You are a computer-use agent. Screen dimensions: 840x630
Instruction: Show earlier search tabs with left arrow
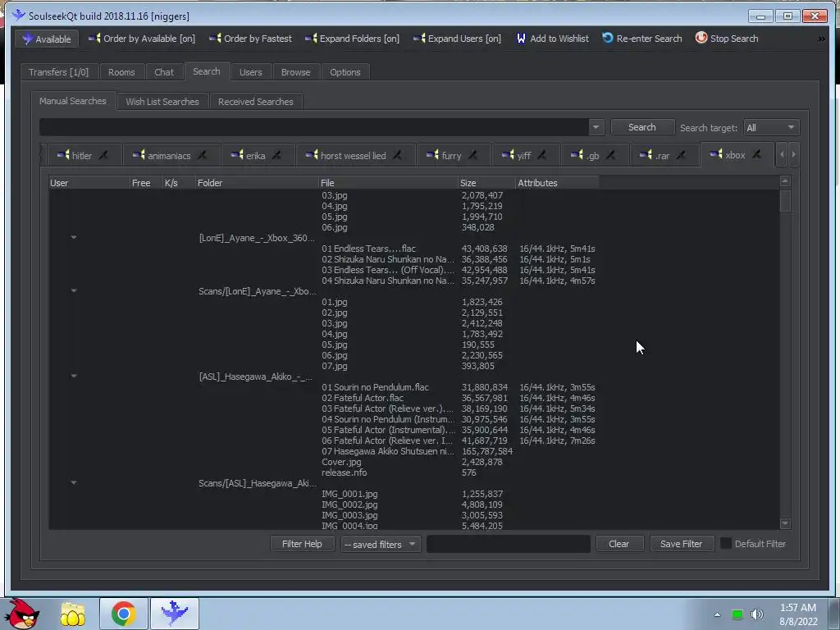(x=782, y=154)
